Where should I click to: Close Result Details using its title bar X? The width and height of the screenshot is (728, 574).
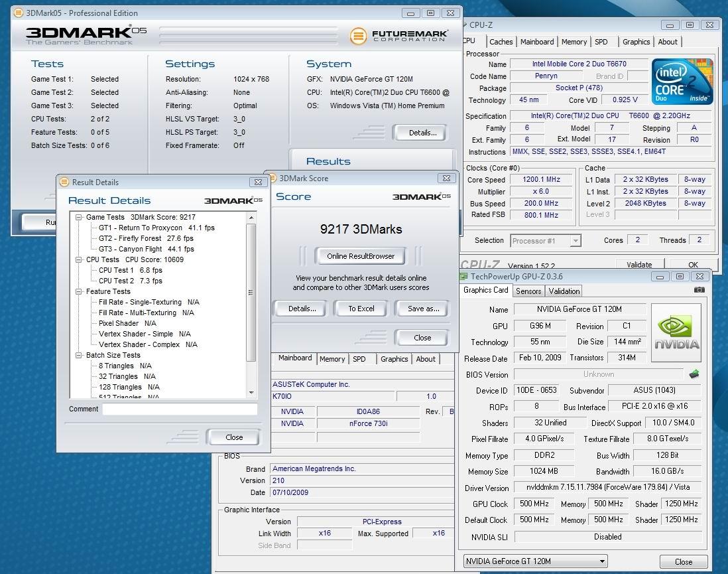(x=258, y=182)
